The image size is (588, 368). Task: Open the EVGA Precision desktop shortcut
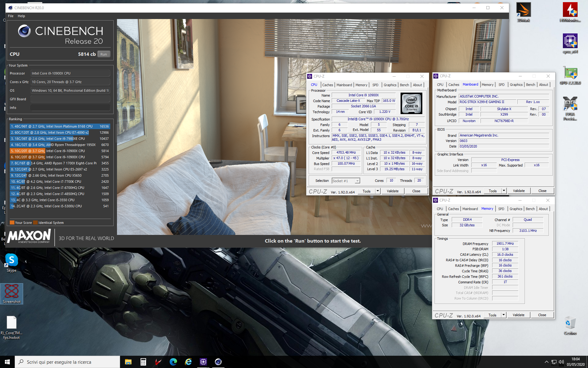(570, 108)
